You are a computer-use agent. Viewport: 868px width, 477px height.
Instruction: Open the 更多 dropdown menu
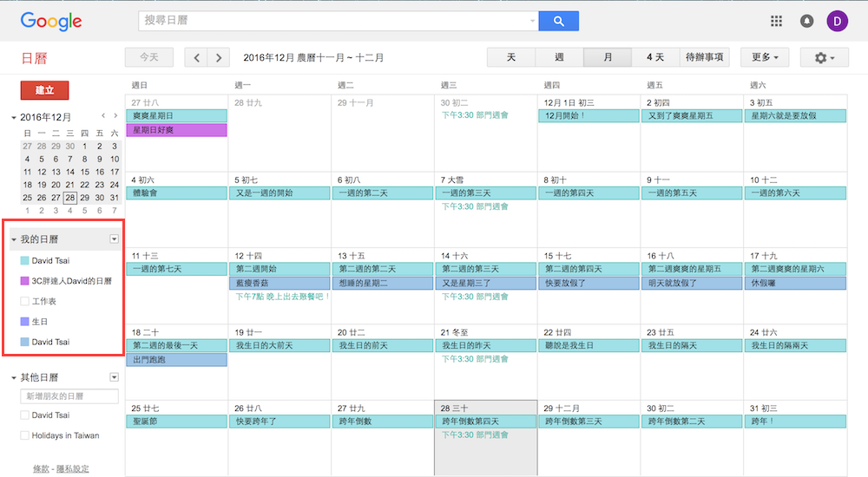764,57
